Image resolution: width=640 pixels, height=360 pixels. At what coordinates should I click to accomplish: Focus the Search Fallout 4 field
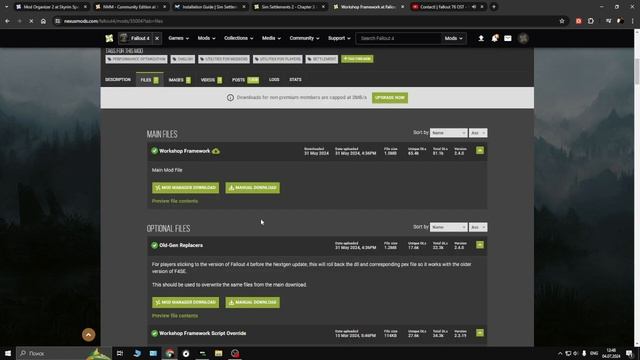click(x=398, y=38)
